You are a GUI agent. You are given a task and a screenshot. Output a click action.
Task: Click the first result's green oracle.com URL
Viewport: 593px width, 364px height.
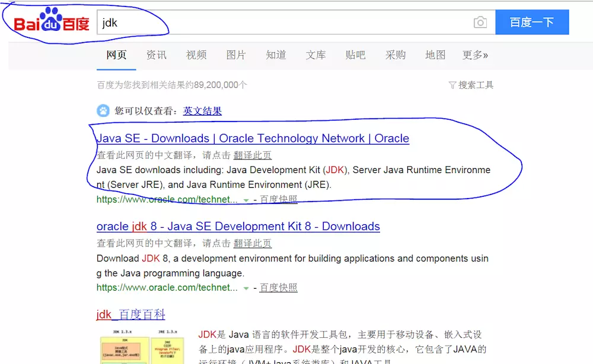pyautogui.click(x=167, y=199)
